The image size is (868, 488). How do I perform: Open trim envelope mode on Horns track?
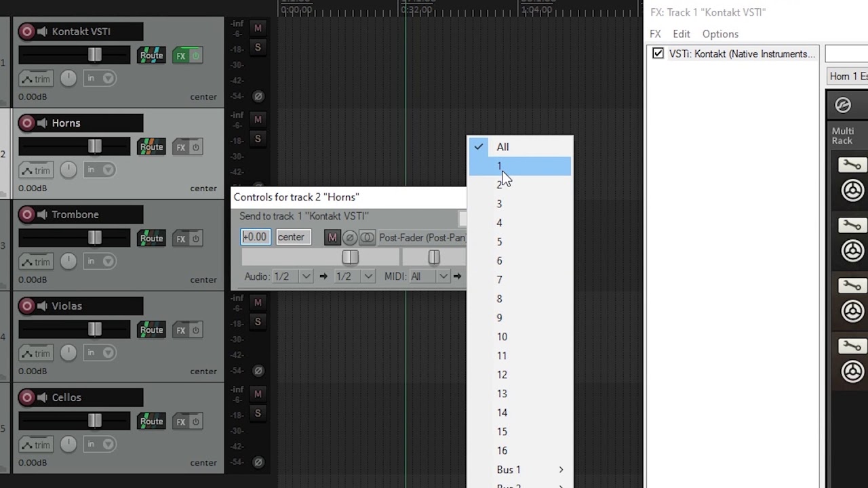click(36, 170)
